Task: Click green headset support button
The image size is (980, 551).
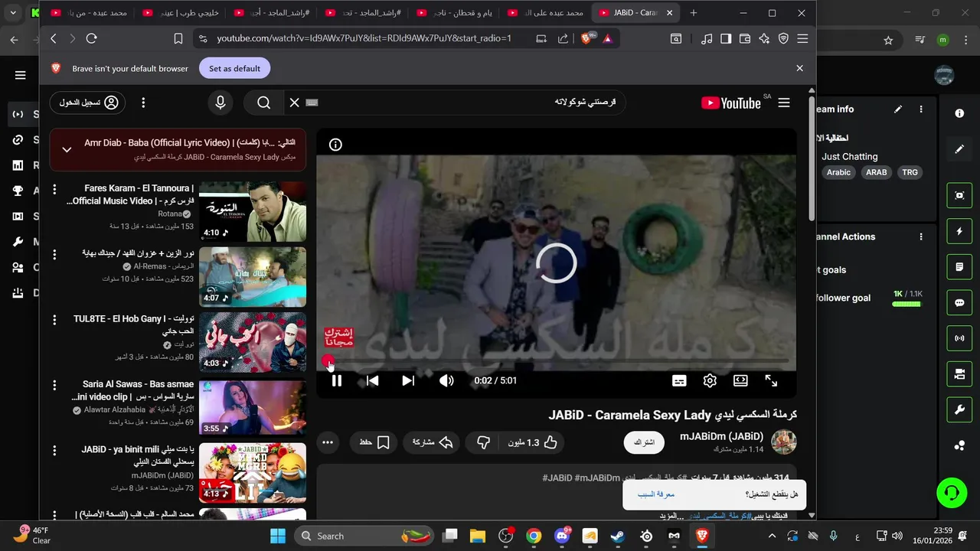Action: (952, 491)
